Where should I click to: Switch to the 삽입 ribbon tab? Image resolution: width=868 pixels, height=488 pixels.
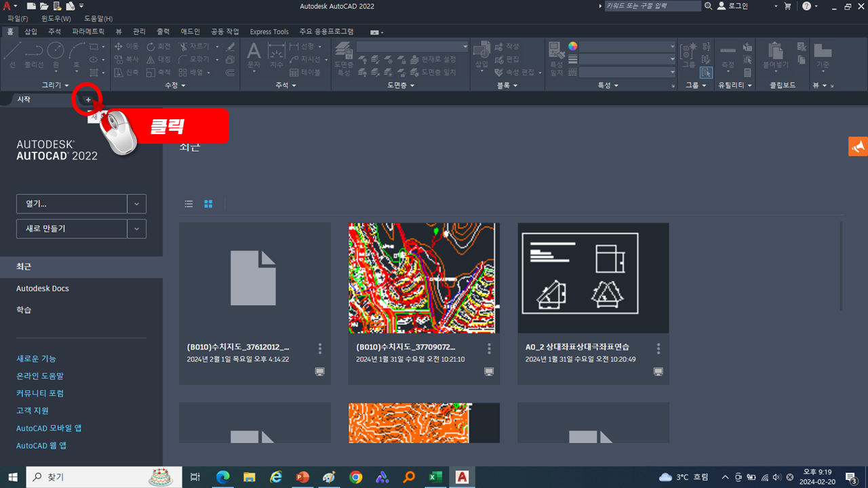coord(31,31)
